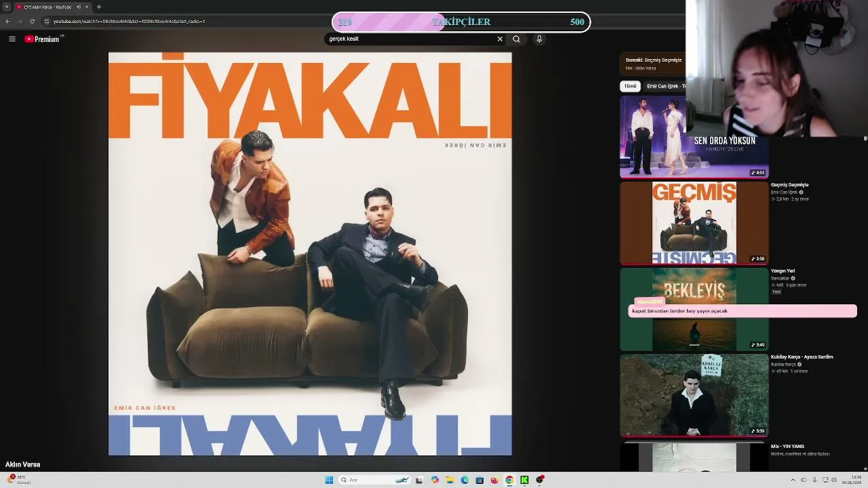Open the 'Geçmiş Geçmişte' video title
The image size is (868, 488).
789,185
